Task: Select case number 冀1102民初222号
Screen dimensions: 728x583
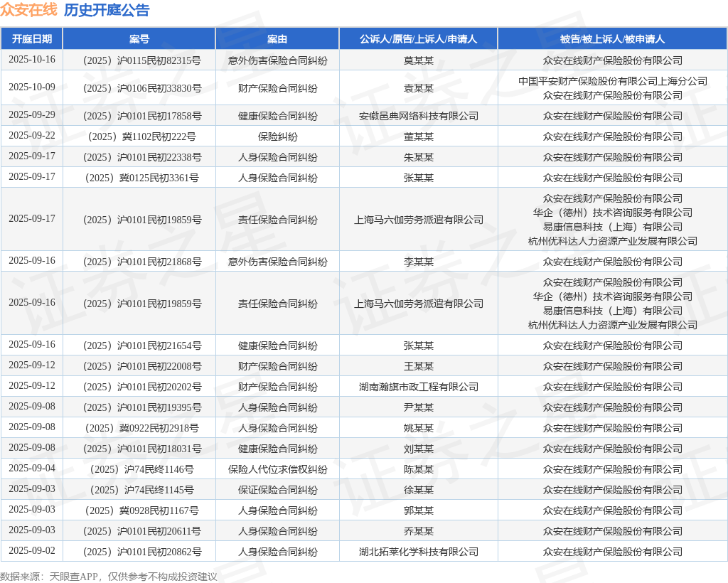Action: click(x=141, y=137)
